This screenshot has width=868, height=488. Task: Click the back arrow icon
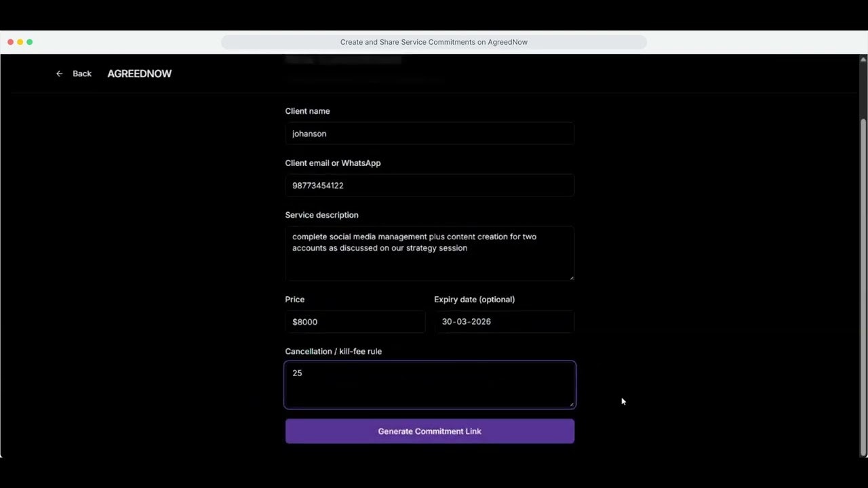(59, 73)
